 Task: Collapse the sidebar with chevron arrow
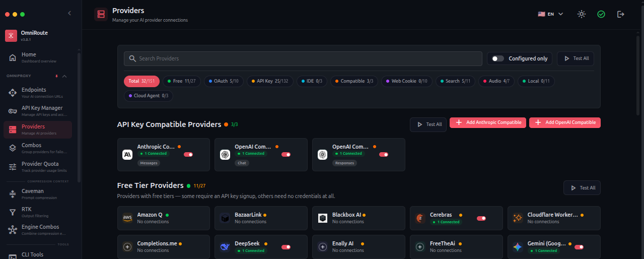pyautogui.click(x=69, y=13)
